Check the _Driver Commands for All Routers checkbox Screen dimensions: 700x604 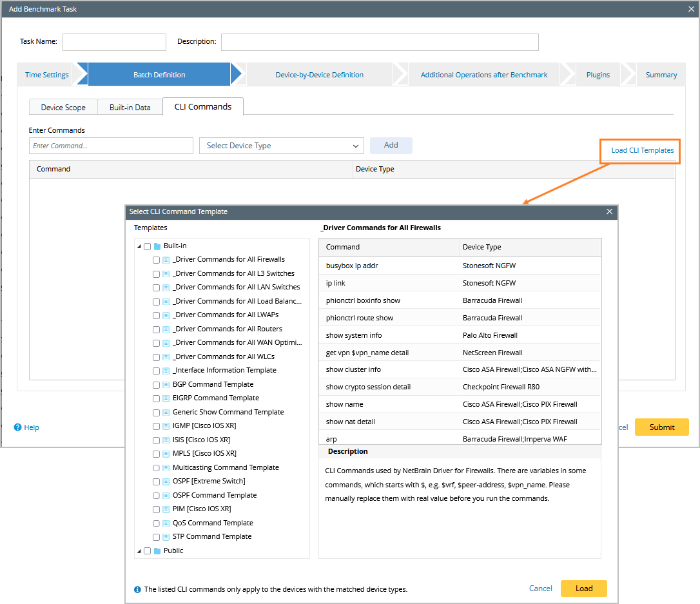(155, 329)
